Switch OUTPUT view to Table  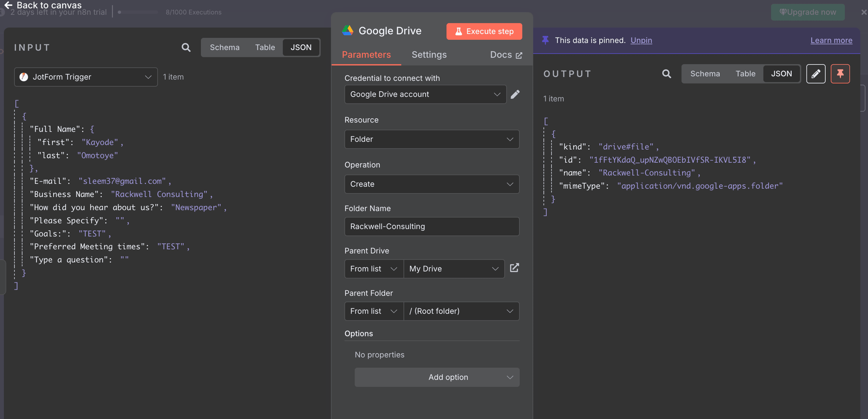(x=745, y=74)
